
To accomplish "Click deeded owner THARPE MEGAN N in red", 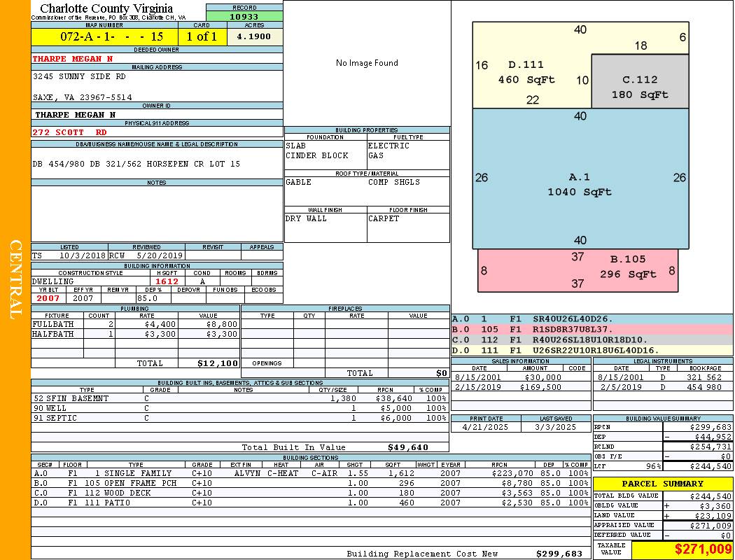I will pos(73,59).
